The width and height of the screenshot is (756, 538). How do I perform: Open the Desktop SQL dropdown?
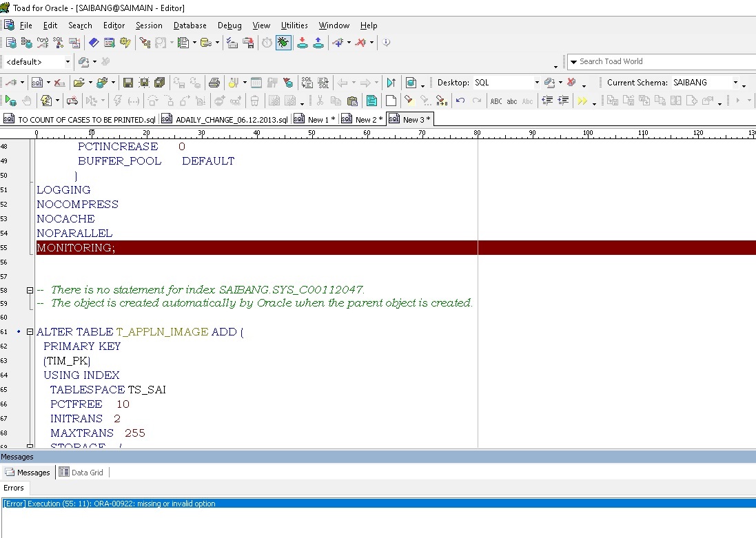[x=537, y=83]
